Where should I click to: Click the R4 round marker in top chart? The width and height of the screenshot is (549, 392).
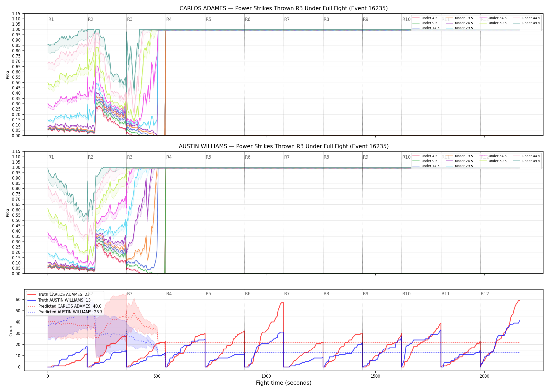point(169,19)
